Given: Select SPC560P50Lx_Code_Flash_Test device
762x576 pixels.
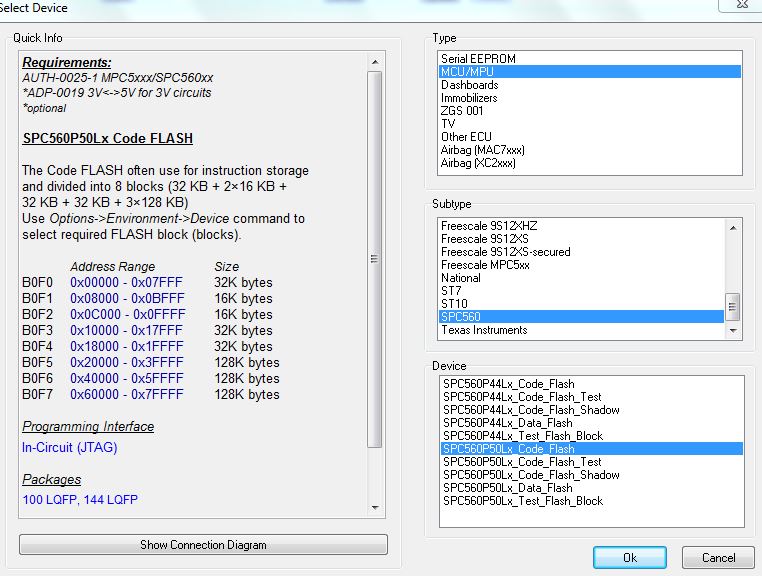Looking at the screenshot, I should (592, 462).
